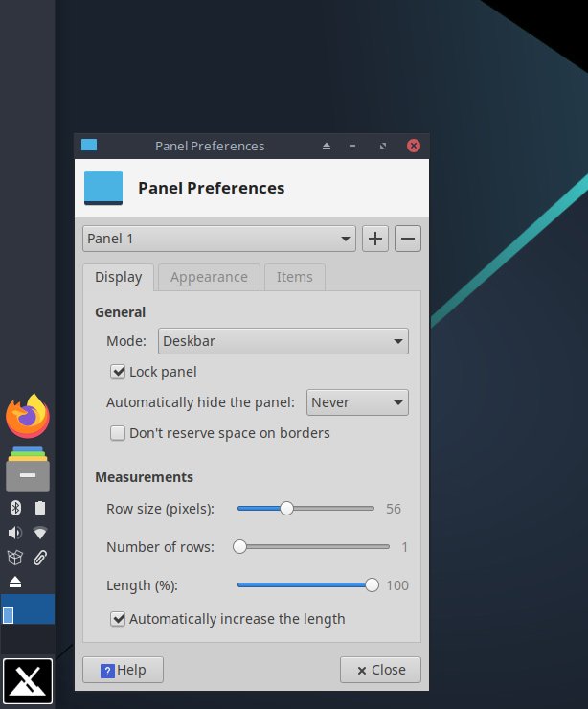The height and width of the screenshot is (709, 588).
Task: Open Automatically hide the panel dropdown
Action: (357, 402)
